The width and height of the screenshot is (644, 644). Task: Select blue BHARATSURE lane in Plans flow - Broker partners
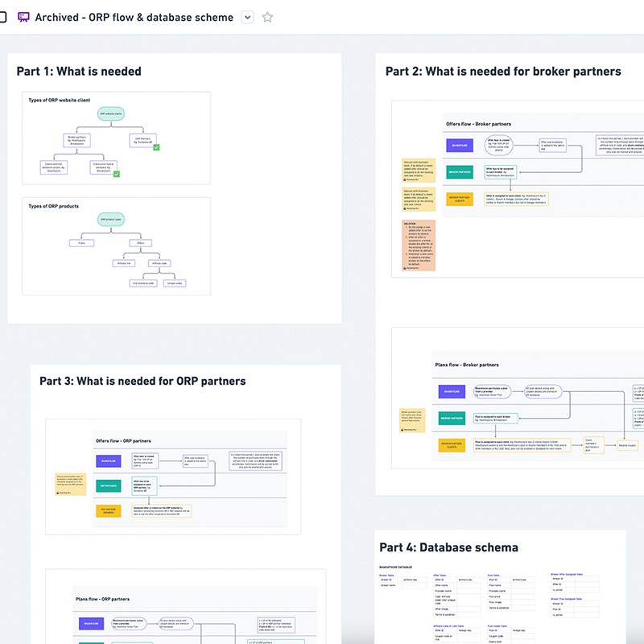click(x=452, y=391)
